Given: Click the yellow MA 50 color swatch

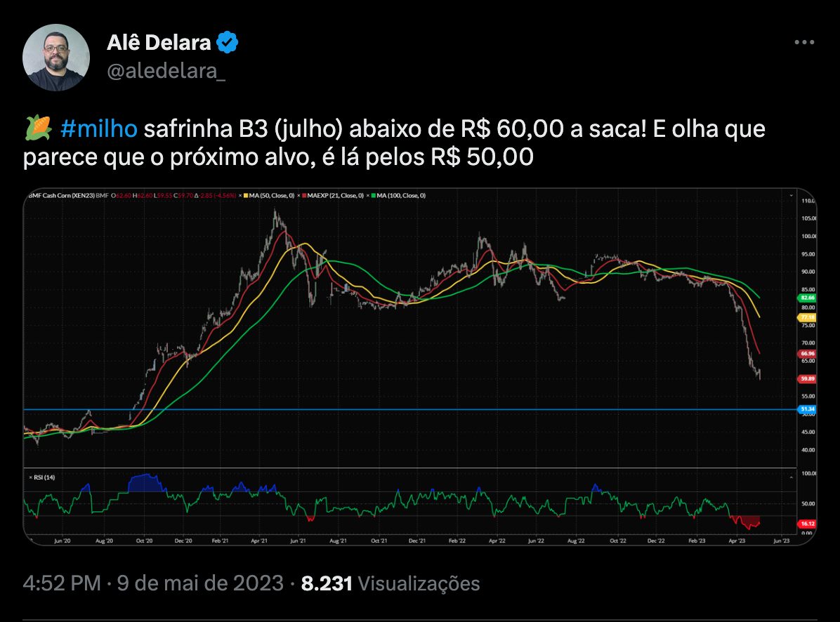Looking at the screenshot, I should (x=246, y=196).
